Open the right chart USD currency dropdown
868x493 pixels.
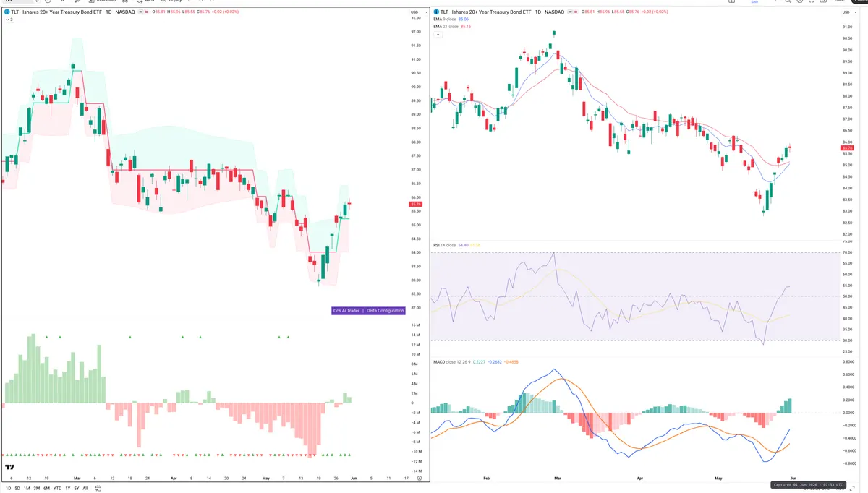pos(849,12)
